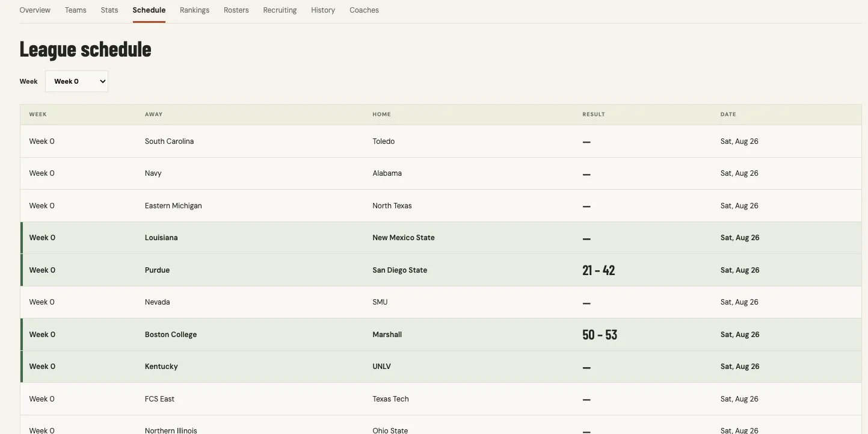The width and height of the screenshot is (868, 434).
Task: Go to the History tab
Action: click(x=323, y=10)
